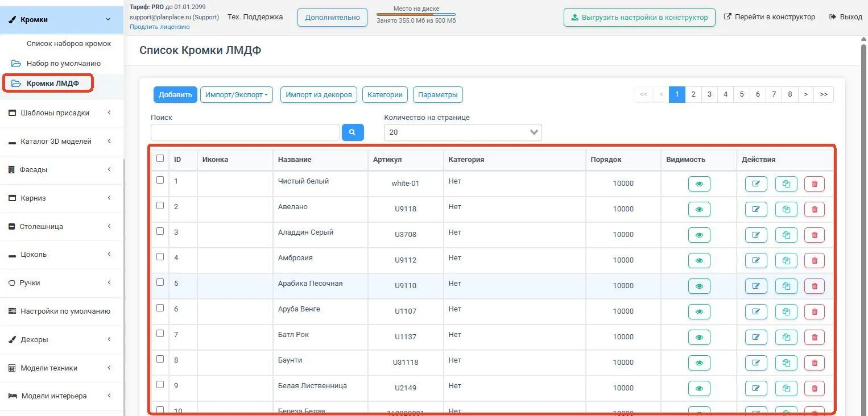Focus the Поиск input field
The width and height of the screenshot is (868, 416).
click(245, 132)
